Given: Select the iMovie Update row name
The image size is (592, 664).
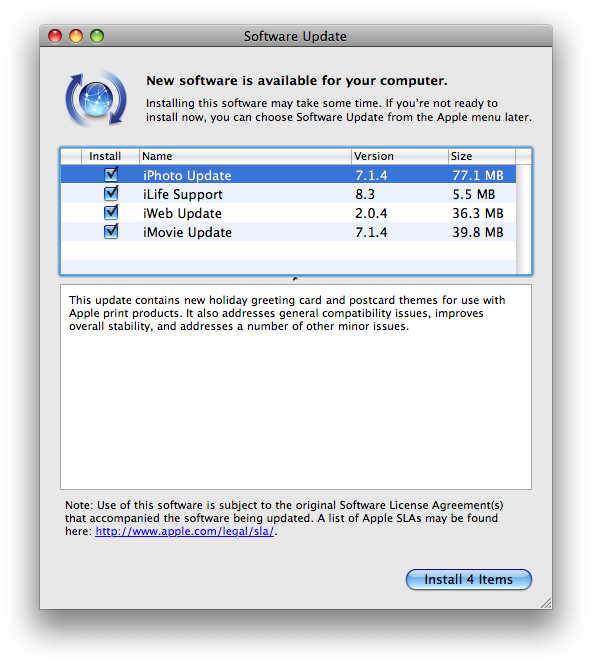Looking at the screenshot, I should [x=187, y=232].
